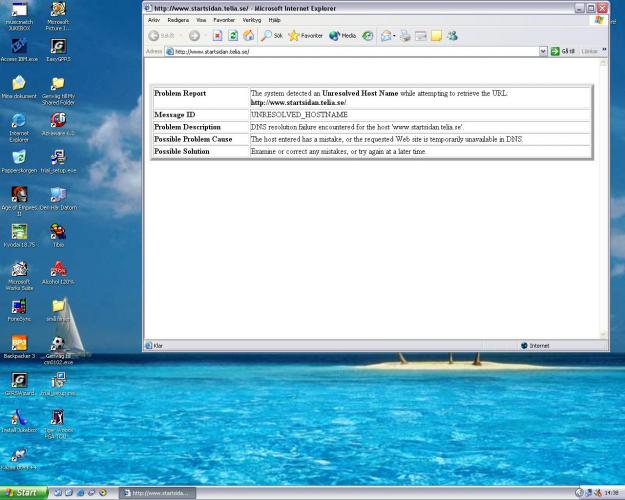This screenshot has width=625, height=500.
Task: Expand the Mail button dropdown arrow
Action: click(x=395, y=35)
